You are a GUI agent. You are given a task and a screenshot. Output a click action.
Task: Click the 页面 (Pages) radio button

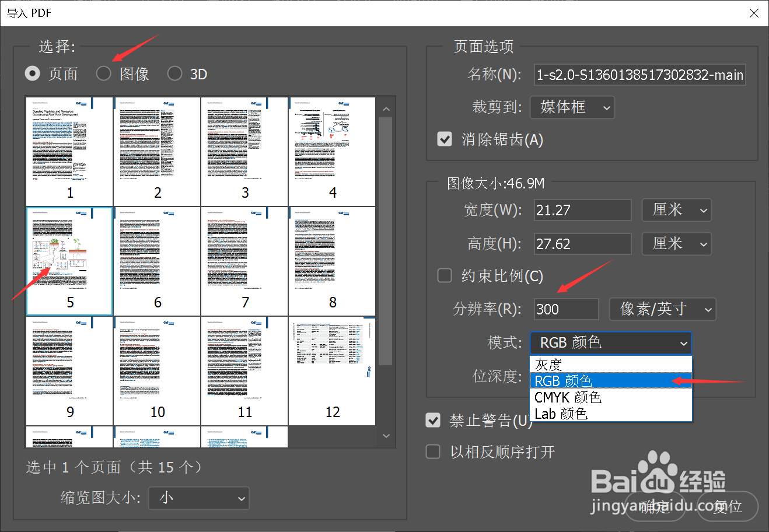[33, 73]
